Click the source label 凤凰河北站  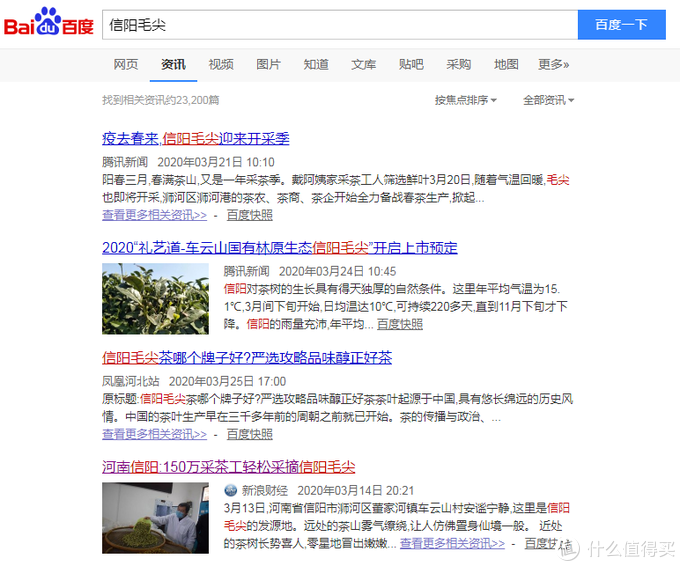coord(131,381)
